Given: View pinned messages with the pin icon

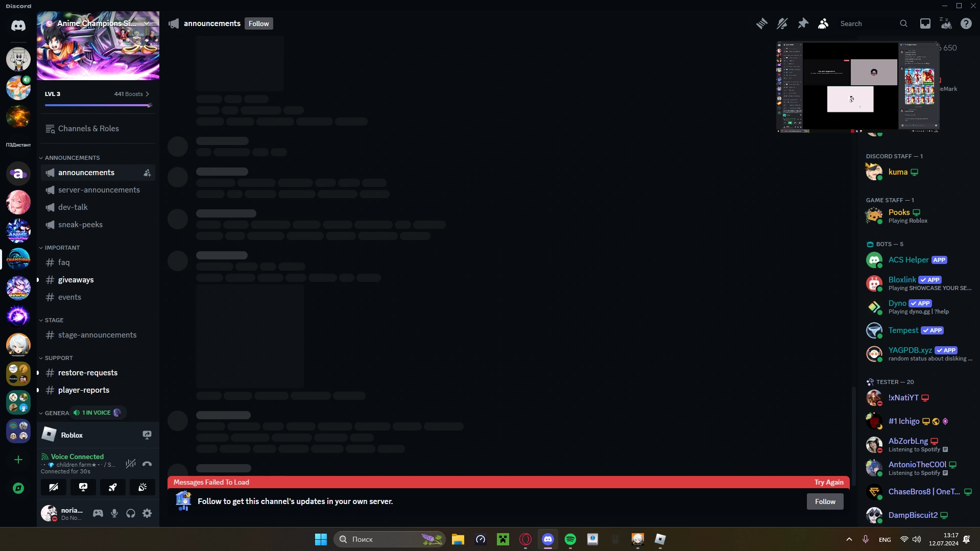Looking at the screenshot, I should pyautogui.click(x=802, y=23).
